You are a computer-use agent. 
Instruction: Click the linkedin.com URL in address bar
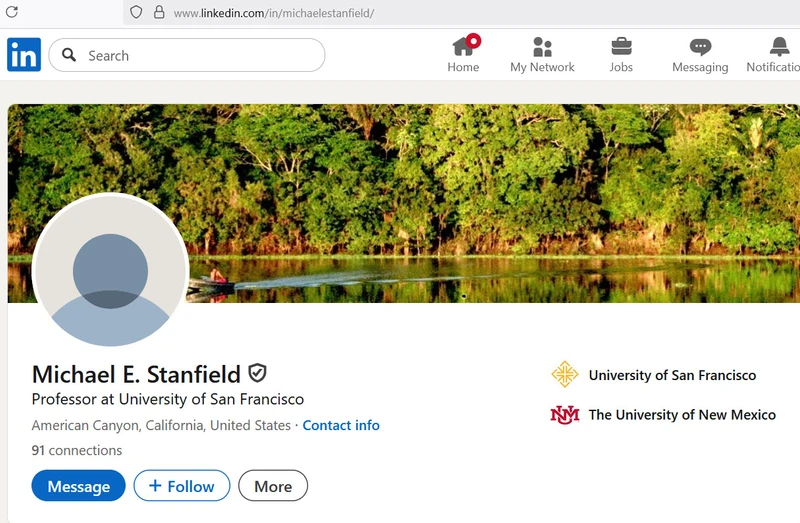click(x=274, y=13)
